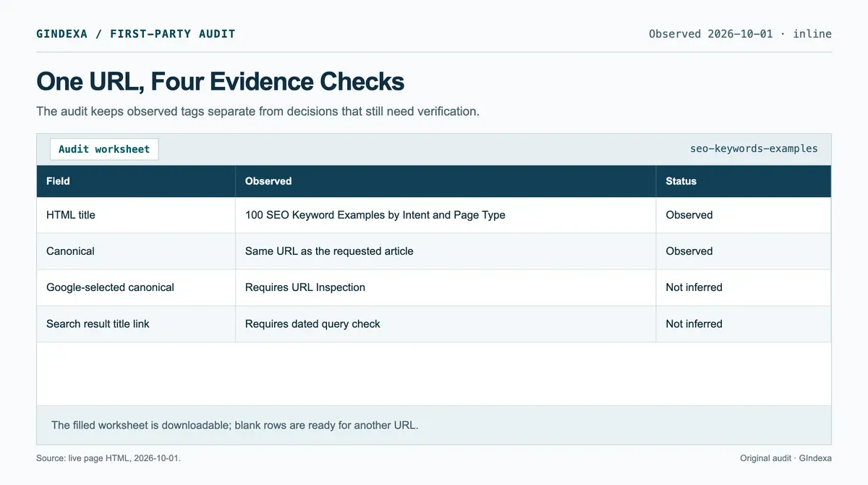Screen dimensions: 868x485
Task: Click the downloadable worksheet note
Action: (235, 425)
